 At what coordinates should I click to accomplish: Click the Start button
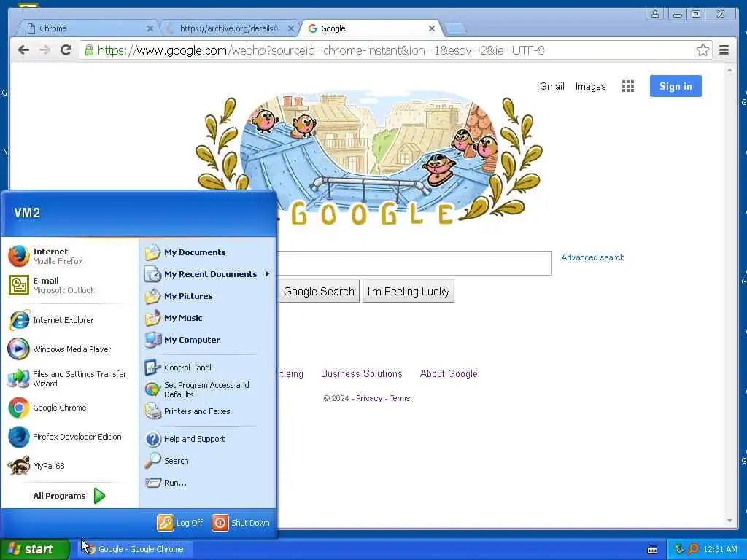coord(34,549)
